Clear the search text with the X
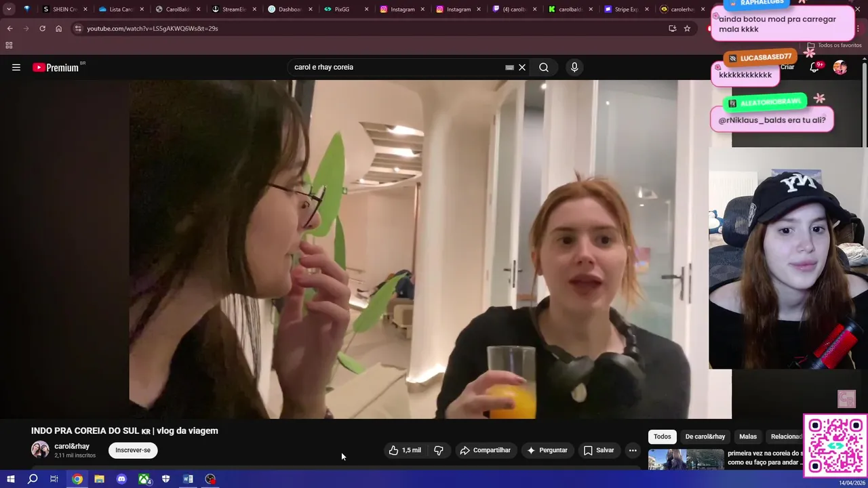Image resolution: width=868 pixels, height=488 pixels. [x=522, y=67]
